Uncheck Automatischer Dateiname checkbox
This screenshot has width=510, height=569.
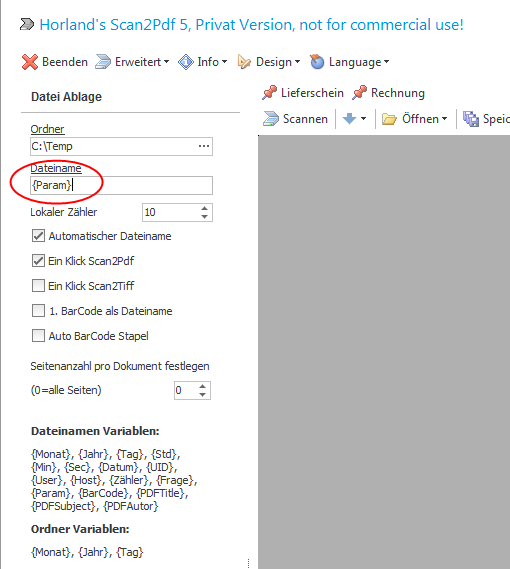click(x=38, y=236)
